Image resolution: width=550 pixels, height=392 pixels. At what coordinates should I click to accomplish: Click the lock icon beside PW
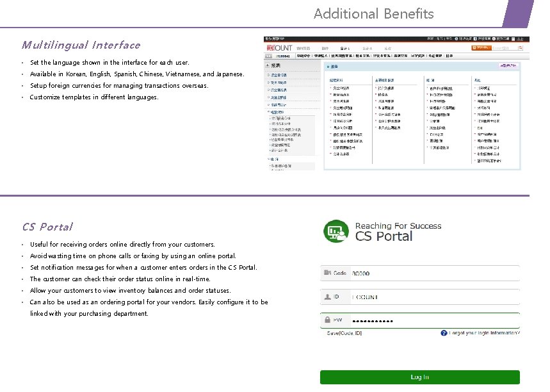tap(327, 320)
